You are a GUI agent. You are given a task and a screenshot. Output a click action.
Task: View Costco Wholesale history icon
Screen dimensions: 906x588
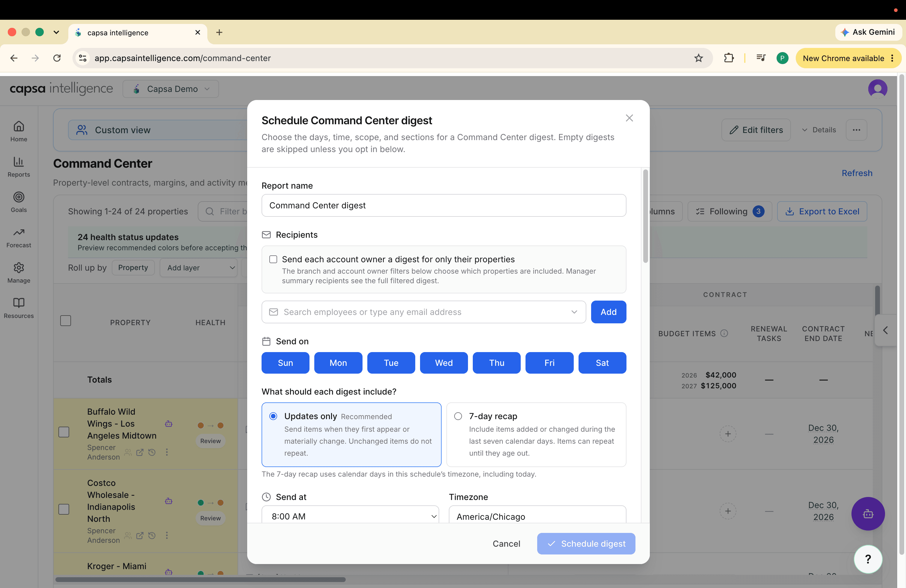click(x=152, y=536)
